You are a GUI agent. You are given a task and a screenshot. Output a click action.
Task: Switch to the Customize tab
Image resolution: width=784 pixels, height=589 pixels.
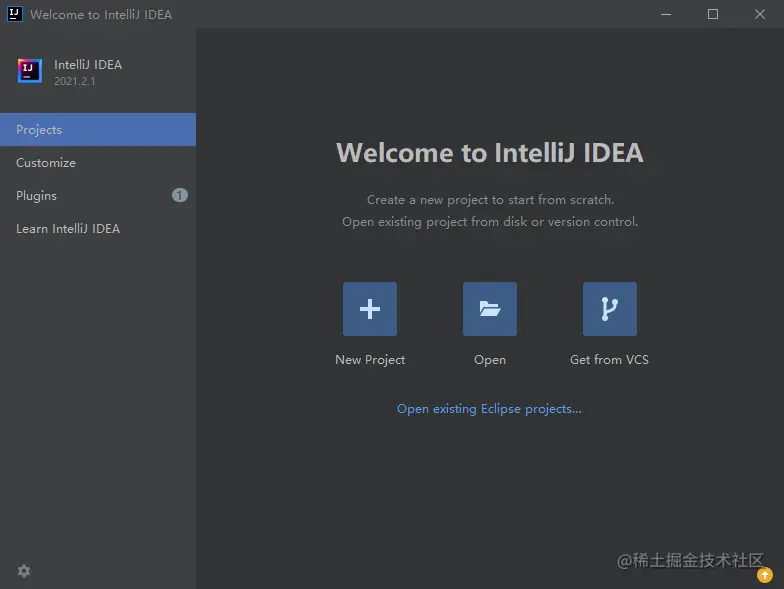(98, 162)
